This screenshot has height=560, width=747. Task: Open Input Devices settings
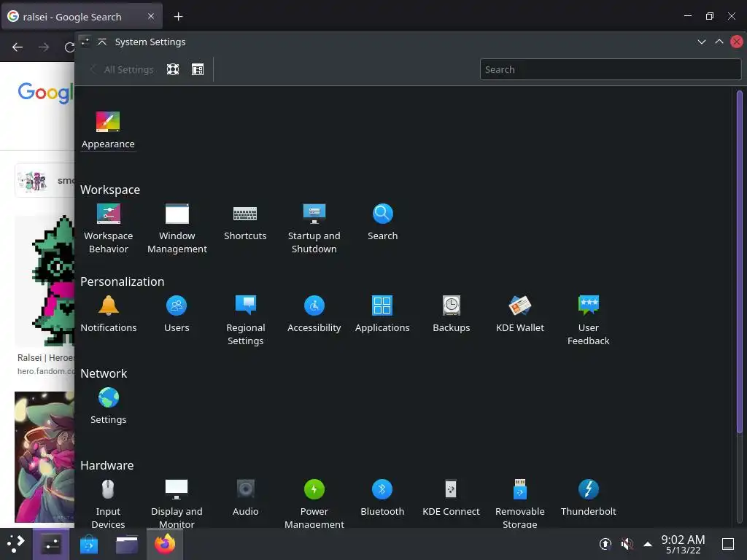pyautogui.click(x=108, y=504)
